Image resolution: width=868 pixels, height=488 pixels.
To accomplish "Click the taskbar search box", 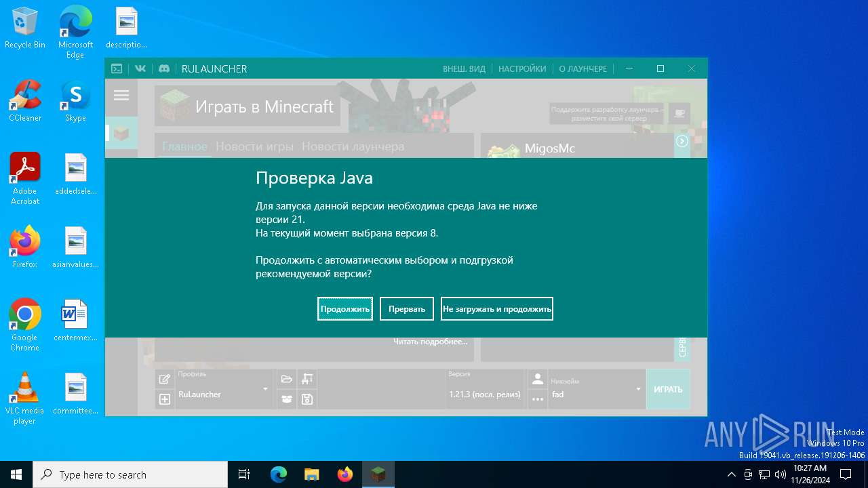I will [x=130, y=474].
